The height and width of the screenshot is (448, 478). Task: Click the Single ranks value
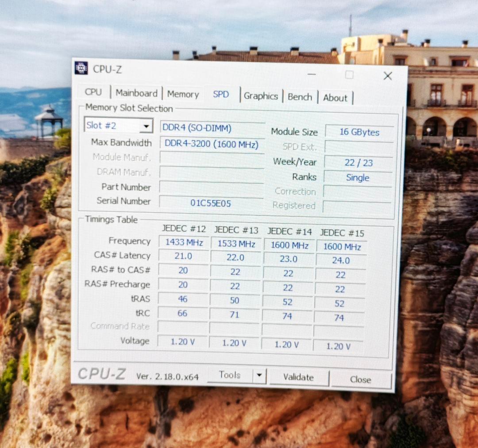[358, 177]
